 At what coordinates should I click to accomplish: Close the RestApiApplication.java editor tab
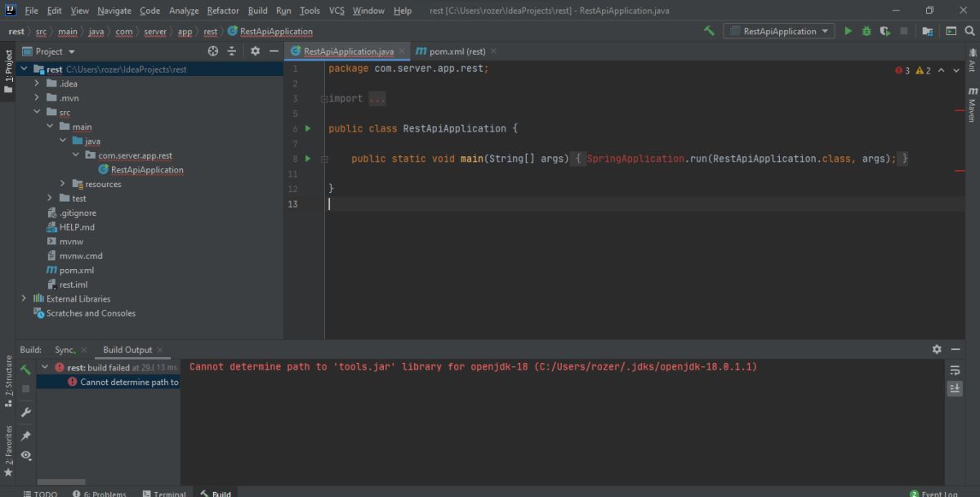click(402, 51)
